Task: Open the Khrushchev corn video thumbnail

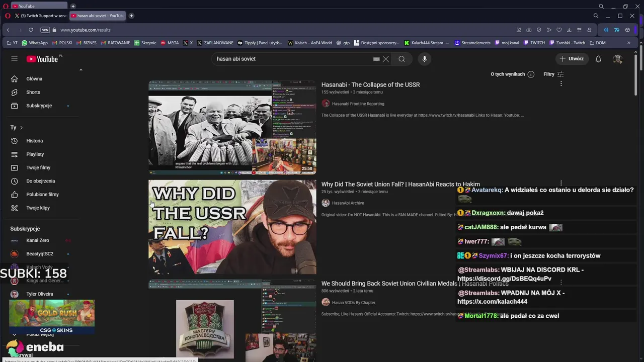Action: tap(232, 127)
